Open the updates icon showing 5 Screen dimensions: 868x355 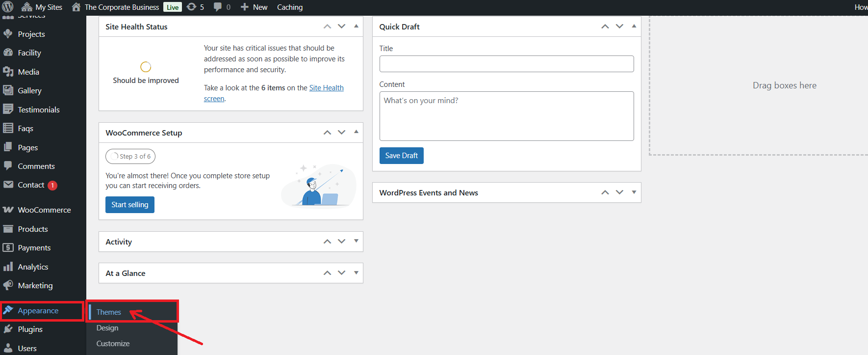click(x=192, y=7)
